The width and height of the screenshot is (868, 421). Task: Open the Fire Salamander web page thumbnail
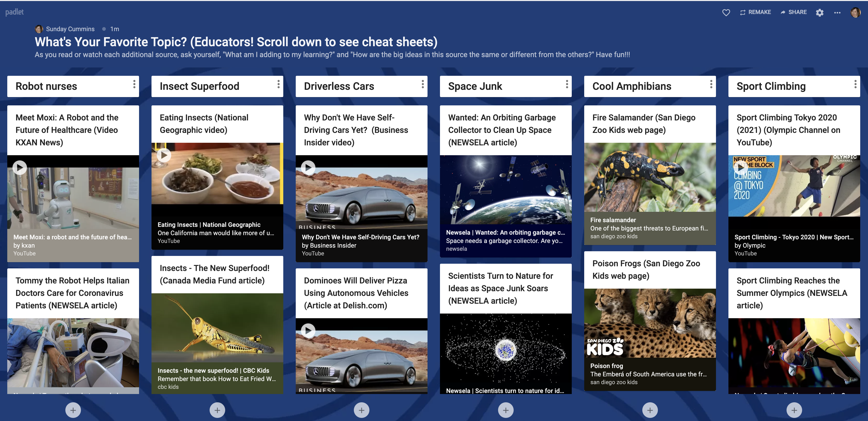[650, 177]
